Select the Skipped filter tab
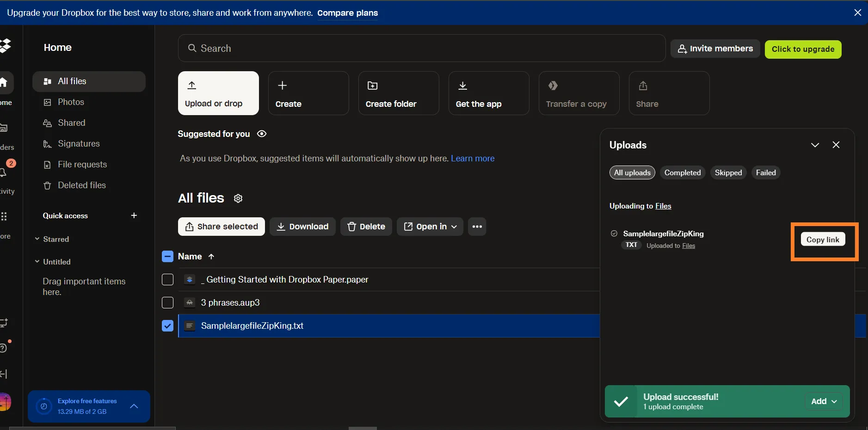The width and height of the screenshot is (868, 430). [728, 172]
